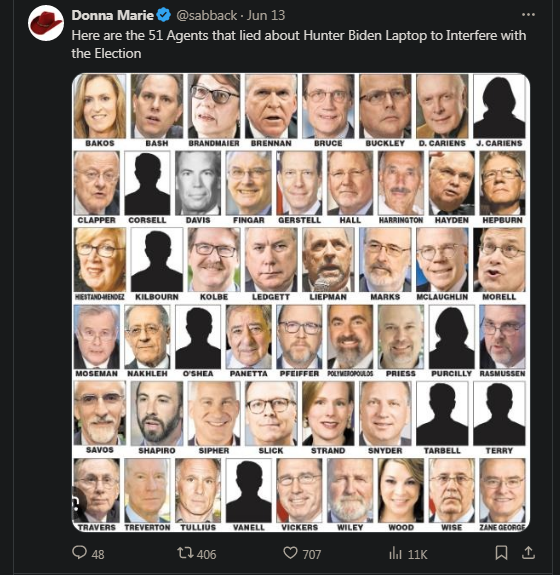This screenshot has width=560, height=575.
Task: Click the CLAPPER portrait in the image
Action: tap(97, 183)
